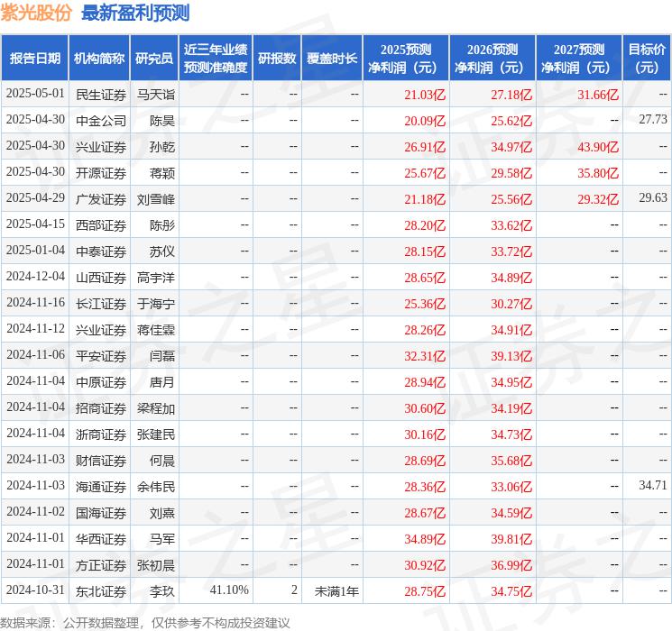The height and width of the screenshot is (631, 672).
Task: Select target price 27.73
Action: coord(653,119)
